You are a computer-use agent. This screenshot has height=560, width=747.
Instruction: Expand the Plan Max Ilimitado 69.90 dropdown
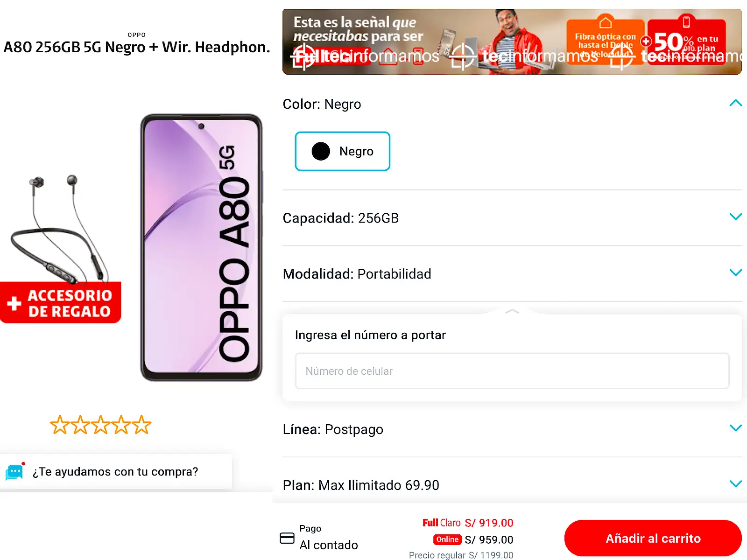[x=512, y=485]
